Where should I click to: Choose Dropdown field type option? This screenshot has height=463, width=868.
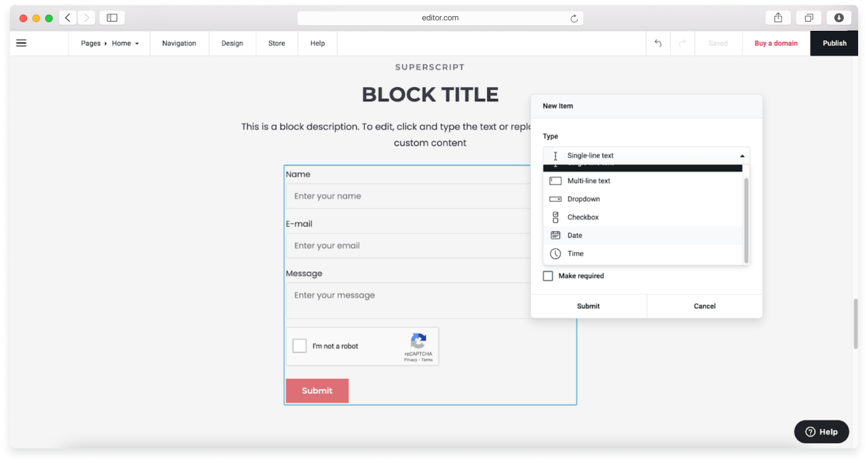643,199
